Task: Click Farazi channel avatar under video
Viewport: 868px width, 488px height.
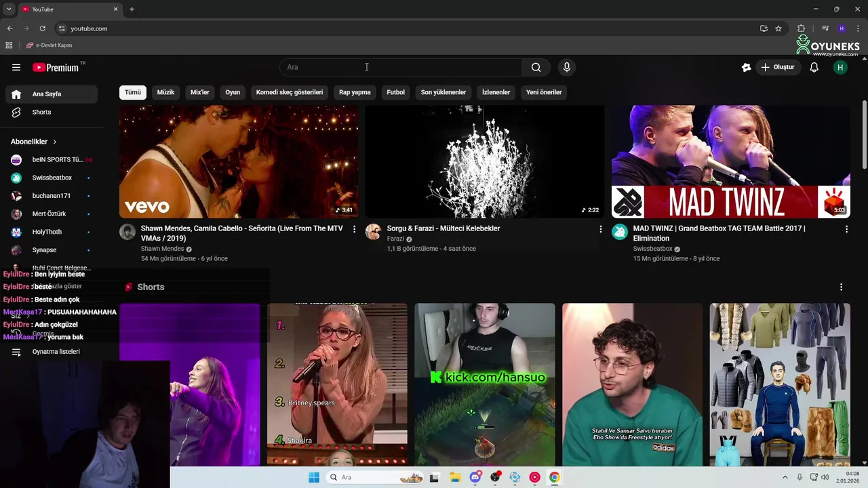Action: pyautogui.click(x=374, y=232)
